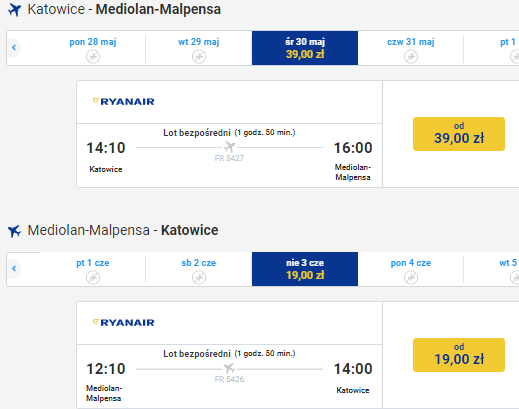Choose the od 39,00 zł fare button
Screen dimensions: 519x409
(x=459, y=134)
